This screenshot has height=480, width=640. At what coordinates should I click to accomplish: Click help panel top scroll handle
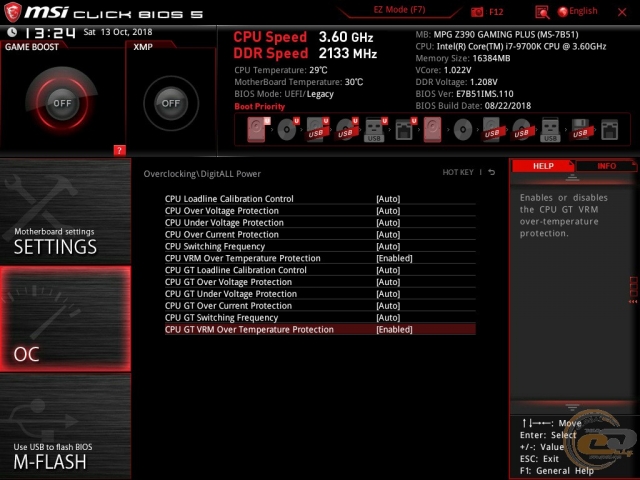coord(572,177)
